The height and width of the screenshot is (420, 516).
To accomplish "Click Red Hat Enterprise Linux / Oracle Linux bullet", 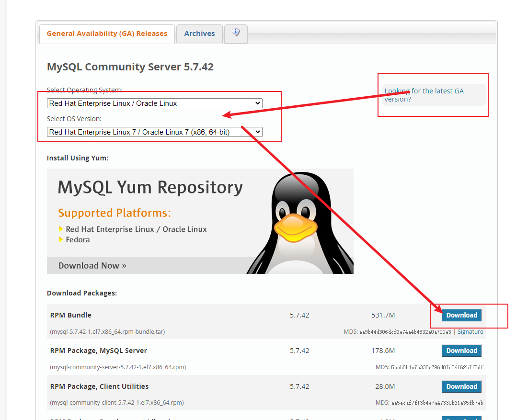I will [x=136, y=229].
